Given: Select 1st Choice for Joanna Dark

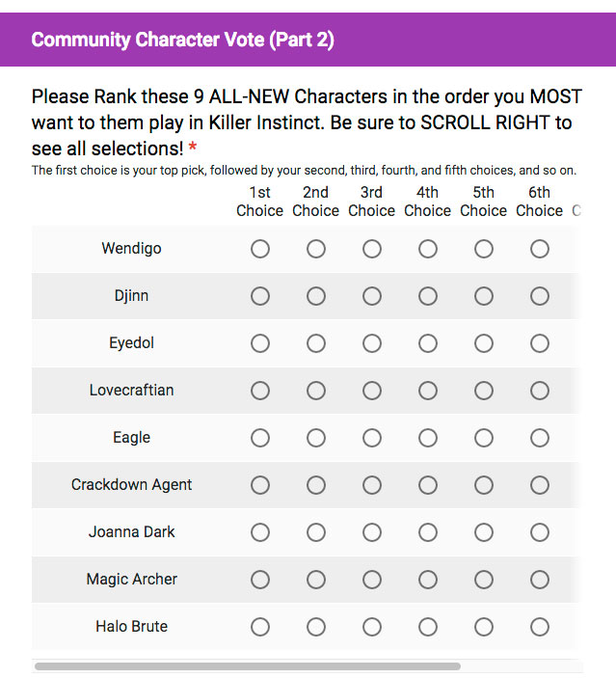Looking at the screenshot, I should (260, 532).
